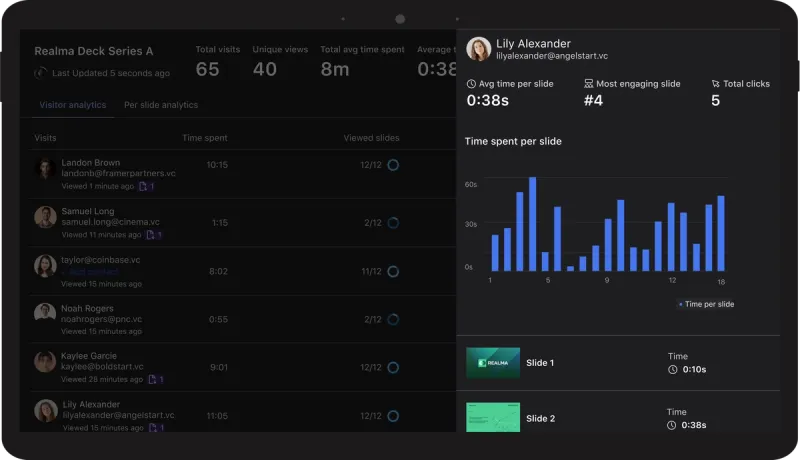Click samuel.long@cinema.vc email
Screen dimensions: 800x460
pyautogui.click(x=110, y=222)
